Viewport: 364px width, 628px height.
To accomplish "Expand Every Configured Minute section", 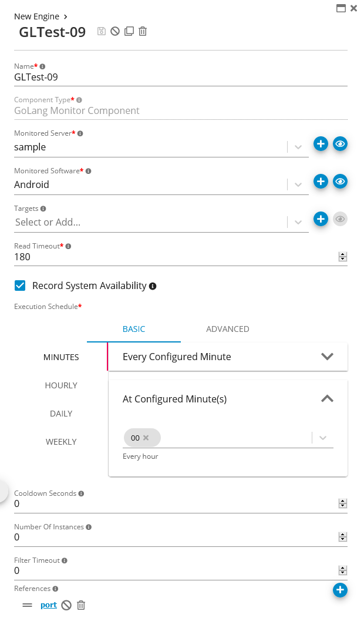I will click(x=327, y=357).
